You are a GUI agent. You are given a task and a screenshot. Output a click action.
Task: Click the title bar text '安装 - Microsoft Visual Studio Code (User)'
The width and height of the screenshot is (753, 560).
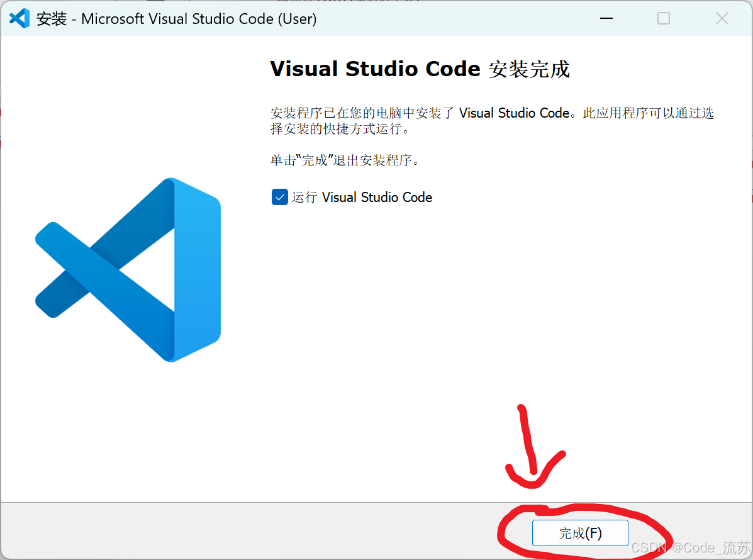click(x=176, y=19)
